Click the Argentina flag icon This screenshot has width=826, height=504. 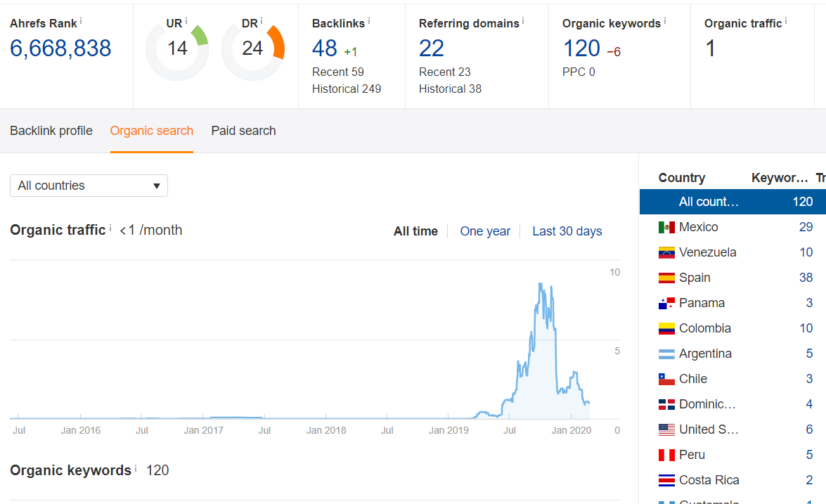tap(666, 354)
